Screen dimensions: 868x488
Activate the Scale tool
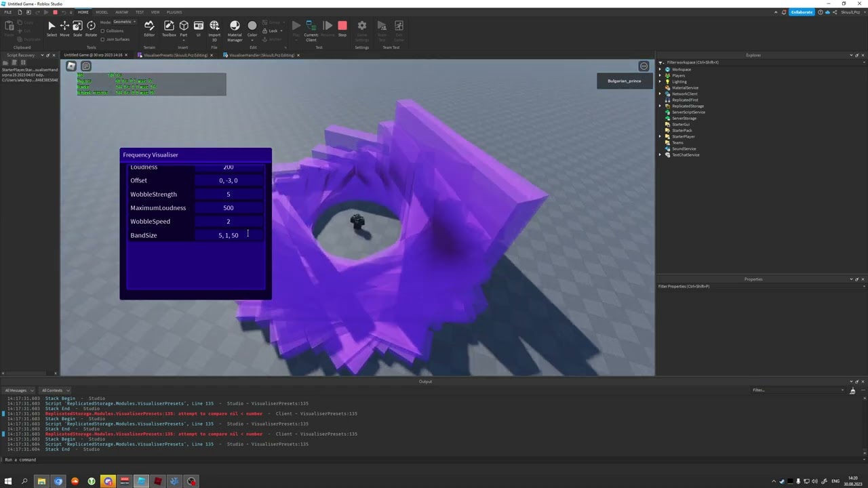(77, 28)
